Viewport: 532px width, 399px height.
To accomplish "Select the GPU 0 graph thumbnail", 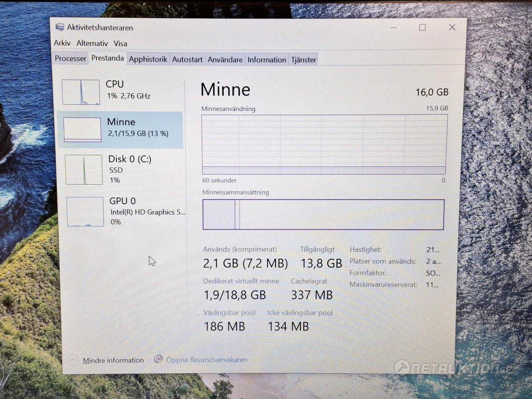I will point(85,212).
